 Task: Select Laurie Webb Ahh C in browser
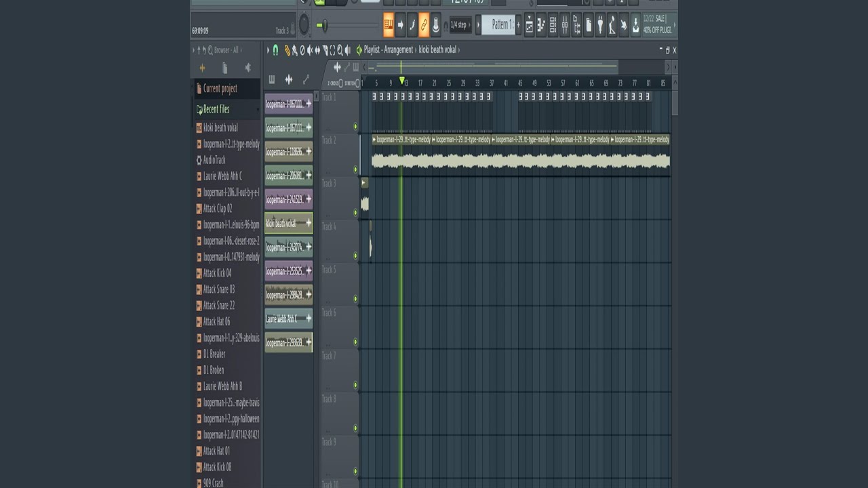pyautogui.click(x=222, y=176)
